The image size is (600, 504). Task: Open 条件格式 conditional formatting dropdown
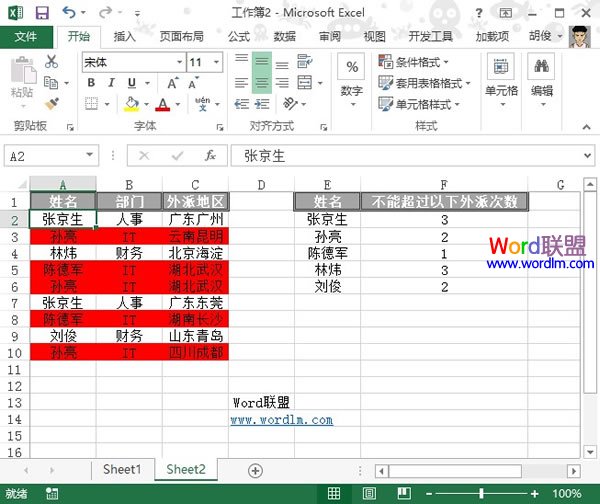pyautogui.click(x=414, y=61)
